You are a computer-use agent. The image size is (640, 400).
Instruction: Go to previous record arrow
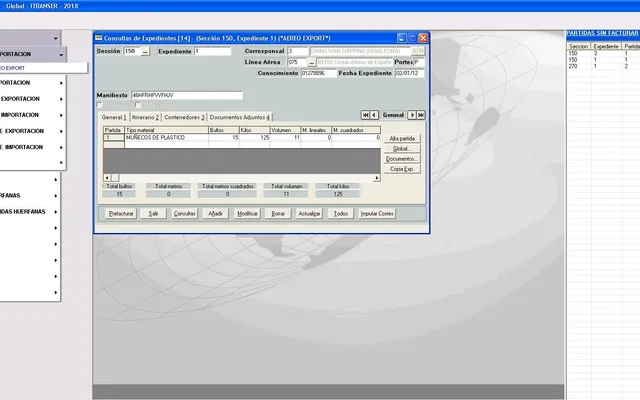pos(374,115)
